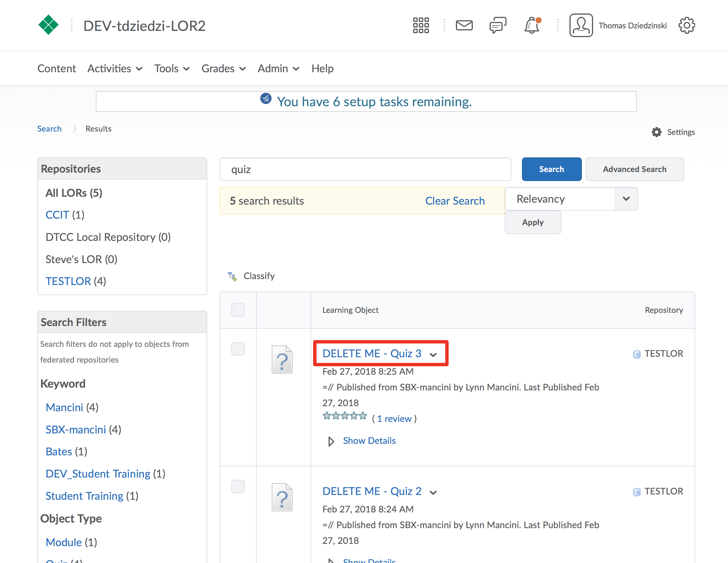The height and width of the screenshot is (563, 728).
Task: Filter by keyword Bates
Action: tap(59, 452)
